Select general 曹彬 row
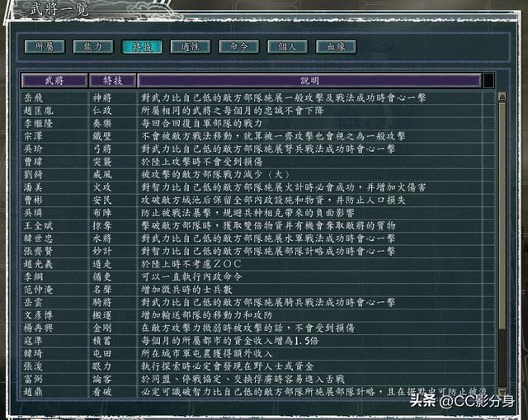 [257, 201]
